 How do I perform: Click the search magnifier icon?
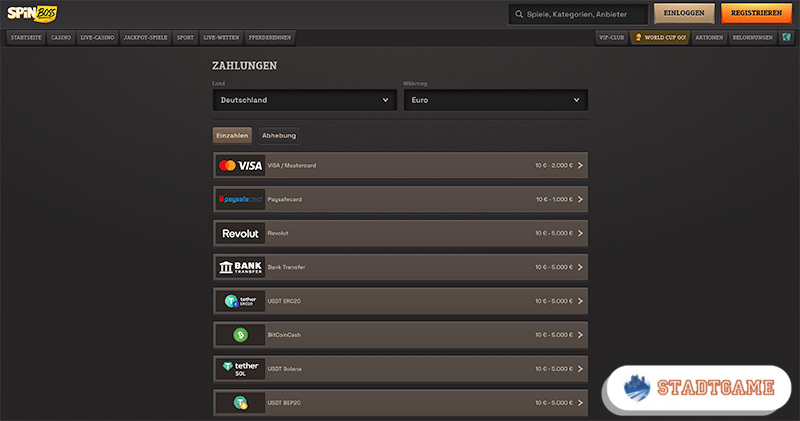tap(519, 14)
